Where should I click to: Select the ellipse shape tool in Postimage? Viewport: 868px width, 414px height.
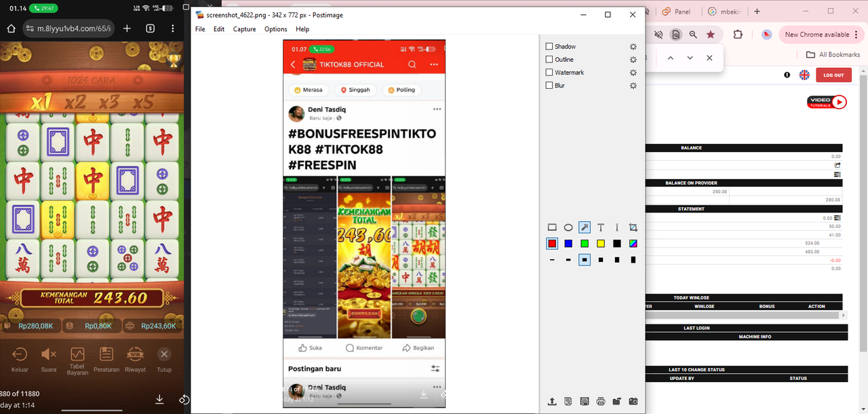[x=568, y=227]
